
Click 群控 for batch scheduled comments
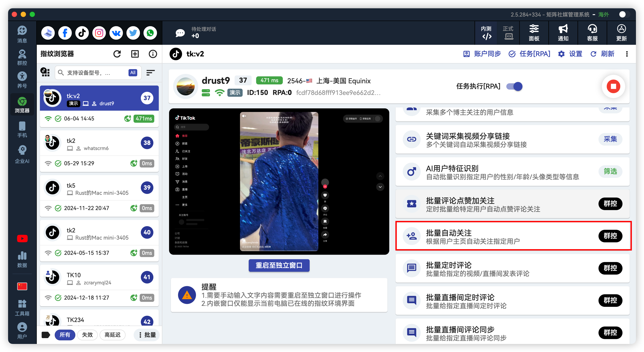click(x=610, y=268)
